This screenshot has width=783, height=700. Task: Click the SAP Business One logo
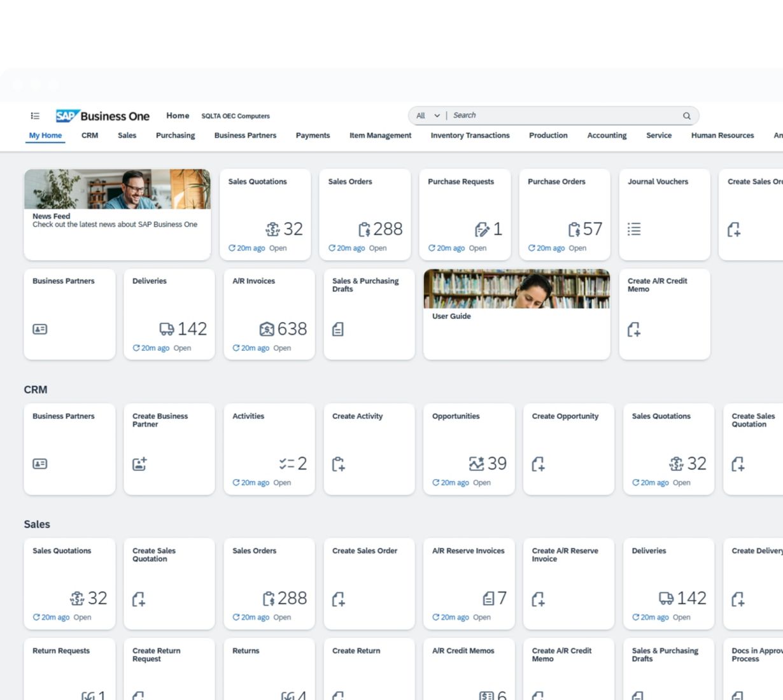pyautogui.click(x=102, y=116)
